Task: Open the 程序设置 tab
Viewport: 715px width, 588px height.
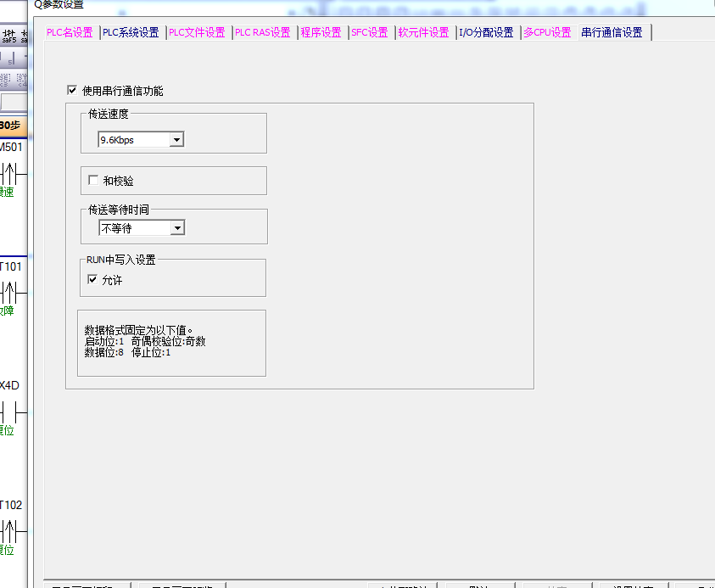Action: 321,33
